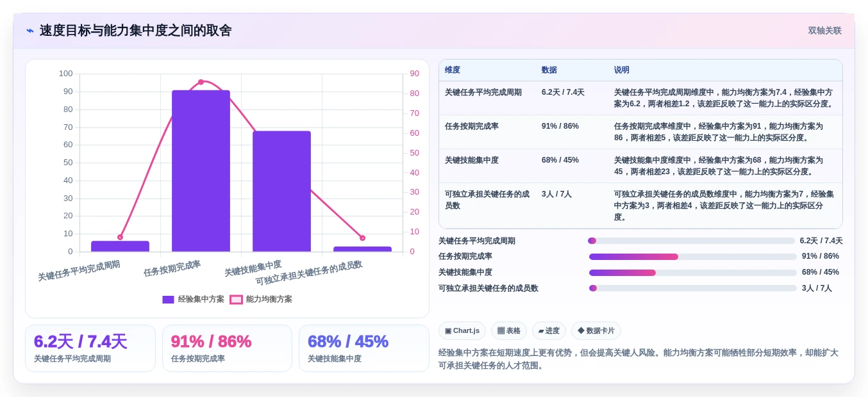This screenshot has width=868, height=397.
Task: Toggle 经验集中方案 legend item in chart
Action: [x=194, y=299]
